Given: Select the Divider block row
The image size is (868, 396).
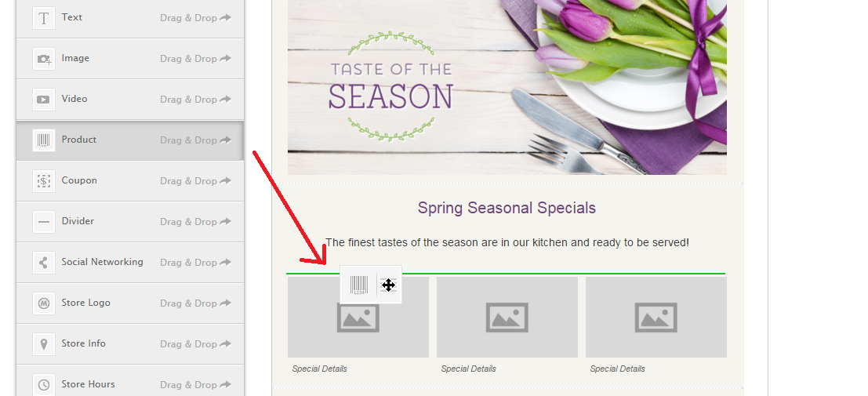Looking at the screenshot, I should [130, 222].
